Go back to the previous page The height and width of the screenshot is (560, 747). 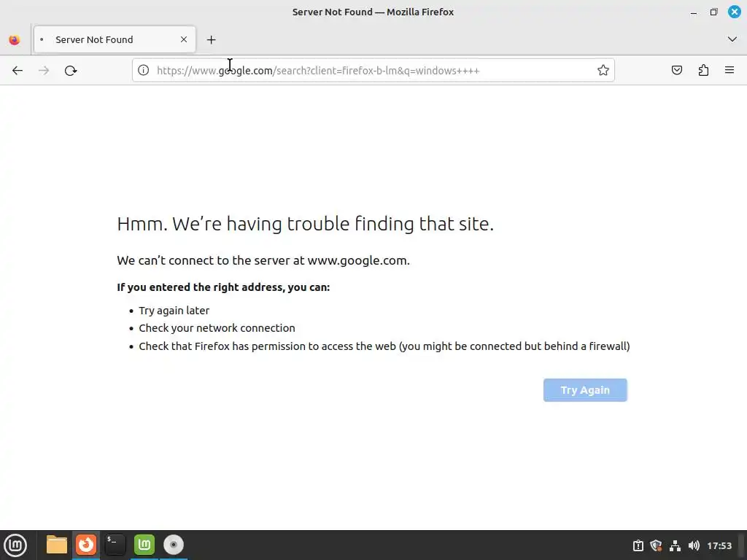click(18, 71)
